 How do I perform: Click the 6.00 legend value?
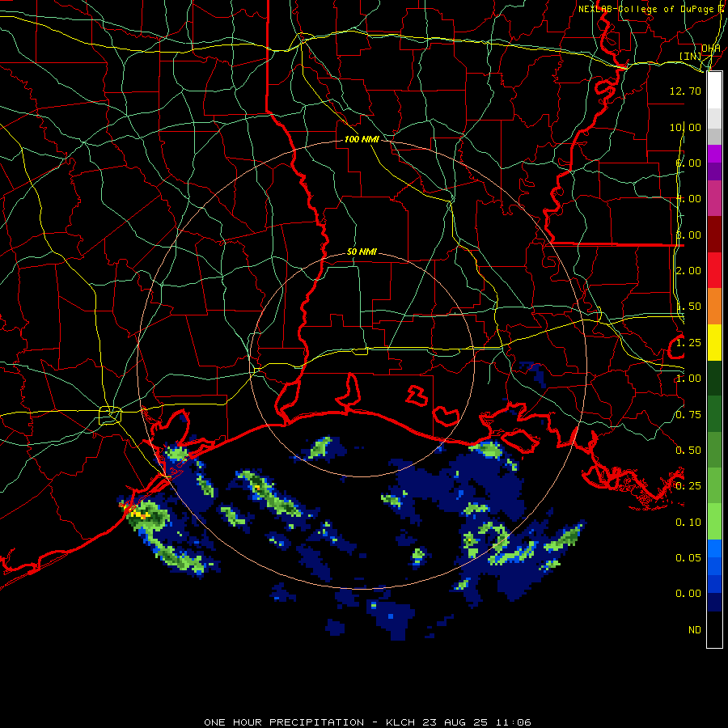pyautogui.click(x=688, y=163)
